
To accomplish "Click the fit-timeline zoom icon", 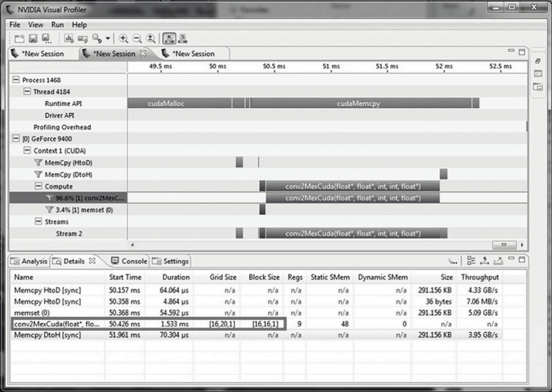I will (151, 39).
